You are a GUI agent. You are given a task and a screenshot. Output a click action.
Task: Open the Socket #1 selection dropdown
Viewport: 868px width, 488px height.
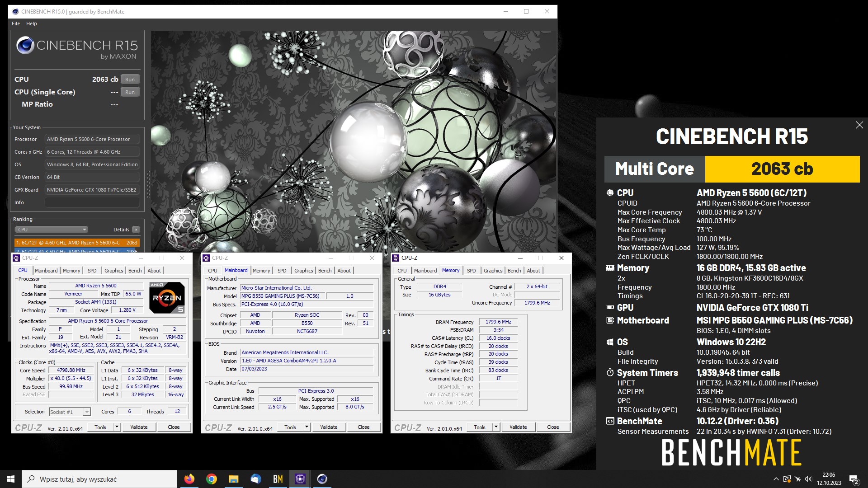(70, 412)
